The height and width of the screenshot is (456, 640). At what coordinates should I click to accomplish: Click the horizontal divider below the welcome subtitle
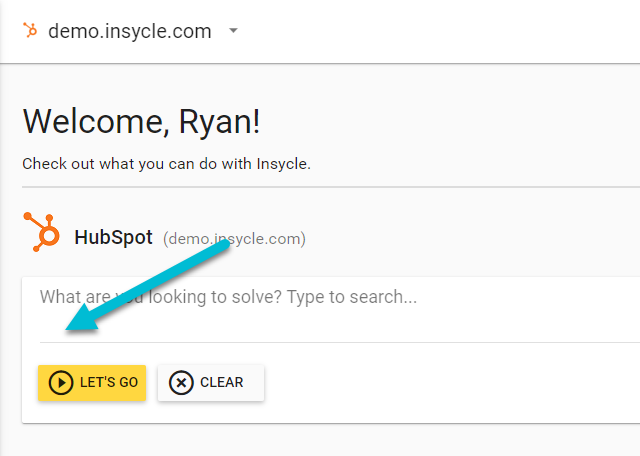point(331,187)
